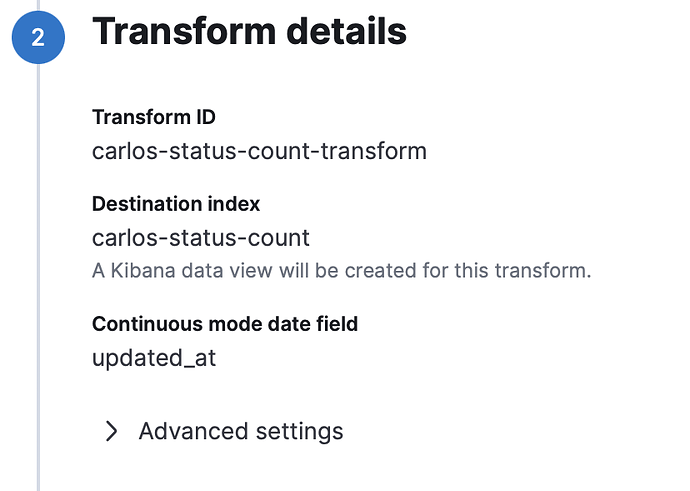Expand Advanced settings using the chevron arrow
Screen dimensions: 690x491
tap(112, 431)
